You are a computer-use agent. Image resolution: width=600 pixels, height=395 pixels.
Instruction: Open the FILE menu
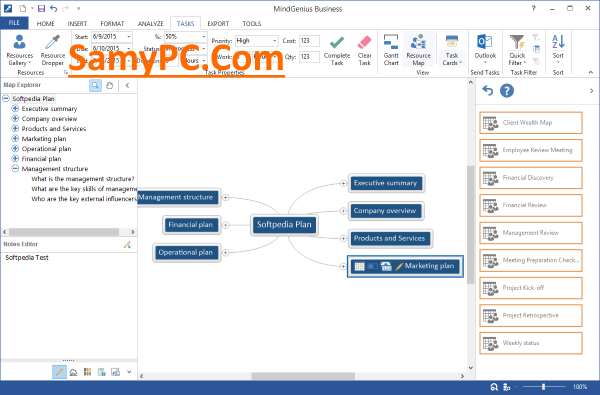click(14, 23)
